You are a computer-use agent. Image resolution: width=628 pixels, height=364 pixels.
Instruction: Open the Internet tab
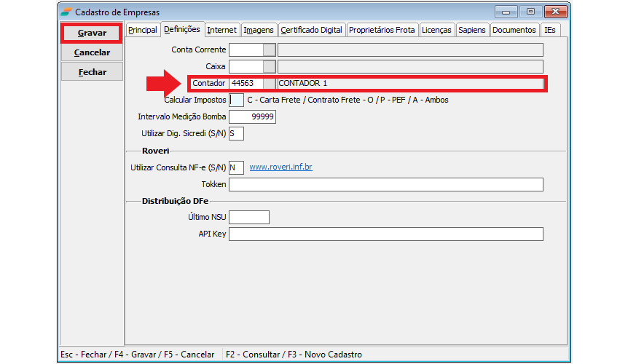(221, 30)
